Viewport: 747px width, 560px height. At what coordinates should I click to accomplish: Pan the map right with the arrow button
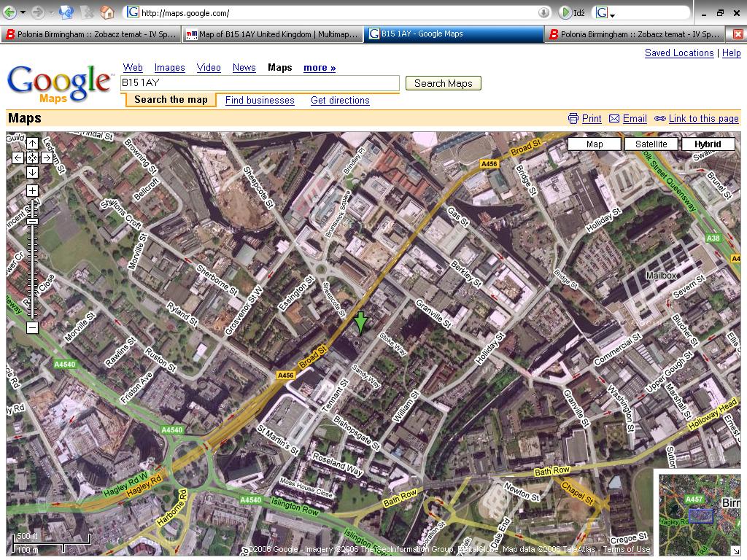(x=47, y=157)
